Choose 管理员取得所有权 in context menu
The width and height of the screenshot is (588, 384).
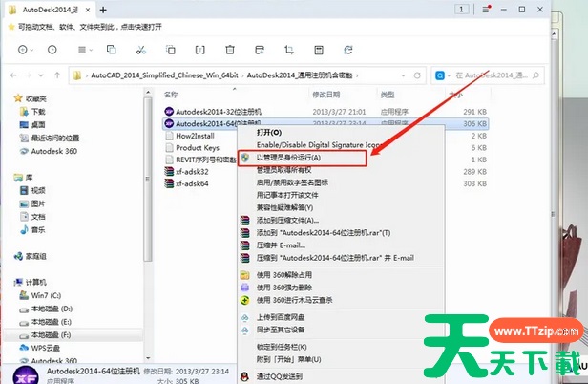(x=283, y=170)
